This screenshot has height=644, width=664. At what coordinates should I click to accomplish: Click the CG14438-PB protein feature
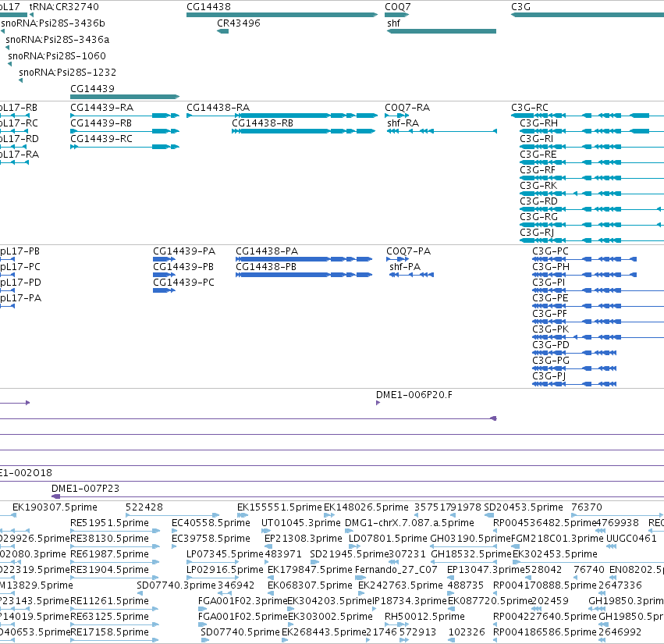(x=304, y=275)
